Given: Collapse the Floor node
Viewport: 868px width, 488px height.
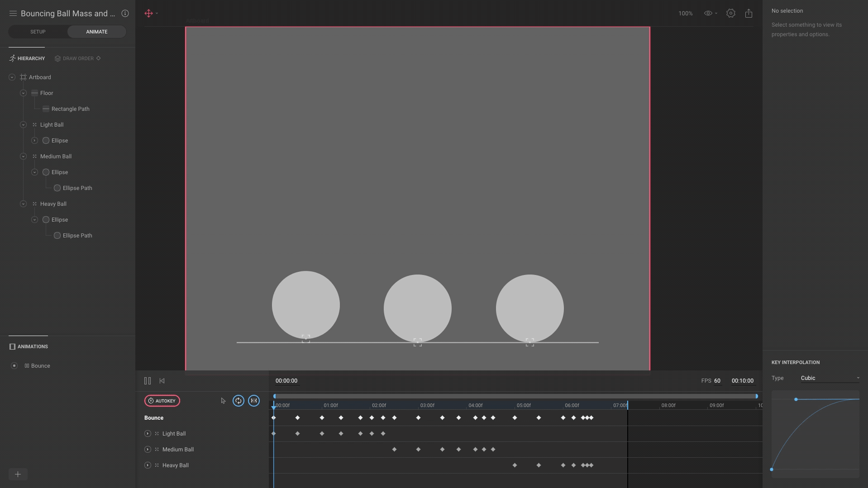Looking at the screenshot, I should (24, 93).
